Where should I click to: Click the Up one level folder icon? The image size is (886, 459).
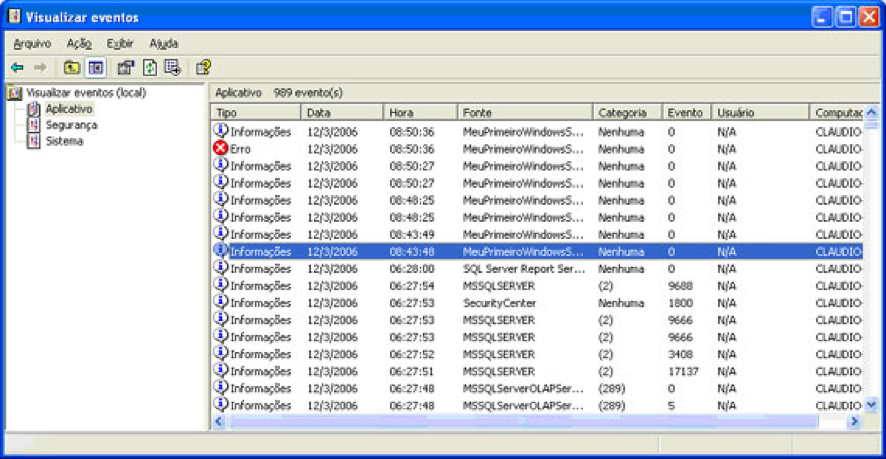point(72,68)
